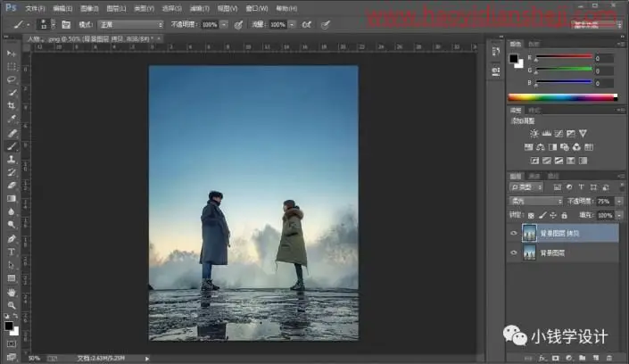Open the 图像(I) menu

(89, 8)
